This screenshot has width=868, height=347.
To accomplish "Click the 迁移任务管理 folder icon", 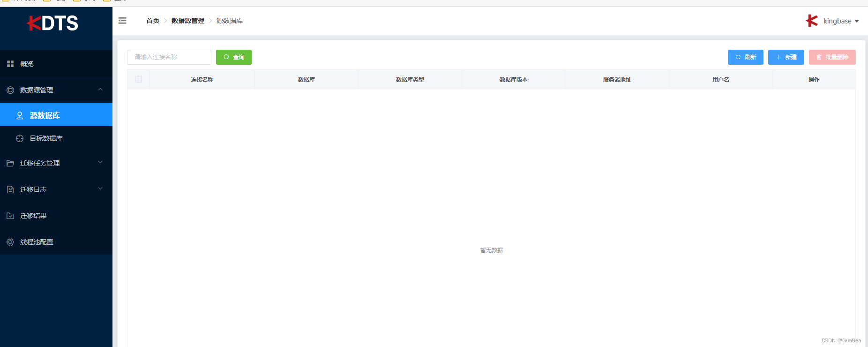I will pyautogui.click(x=10, y=163).
